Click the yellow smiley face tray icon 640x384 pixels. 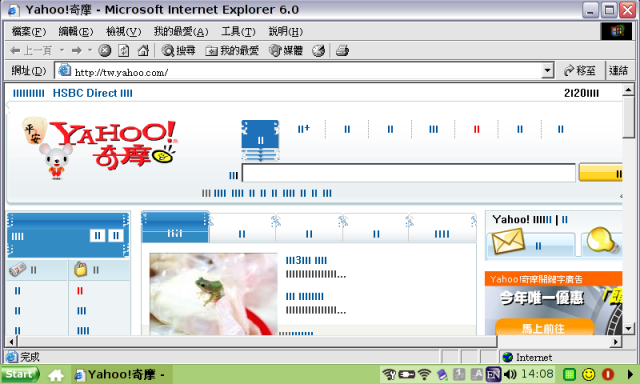click(x=588, y=374)
